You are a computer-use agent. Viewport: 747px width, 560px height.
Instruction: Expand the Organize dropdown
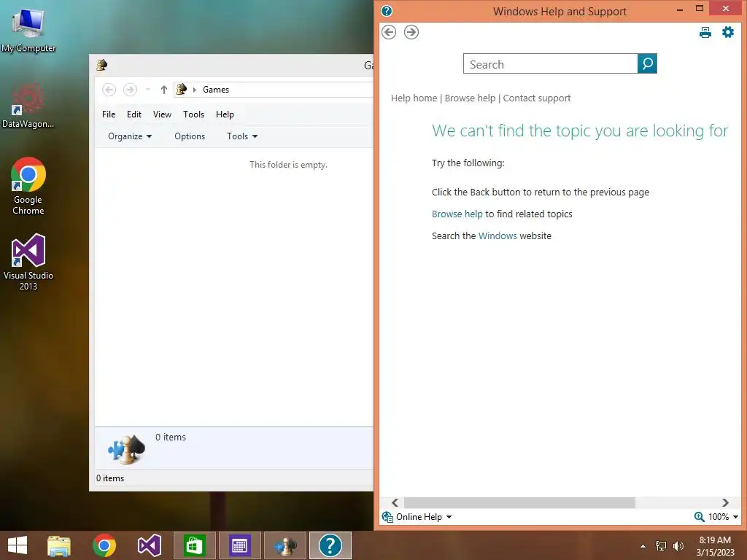point(130,136)
